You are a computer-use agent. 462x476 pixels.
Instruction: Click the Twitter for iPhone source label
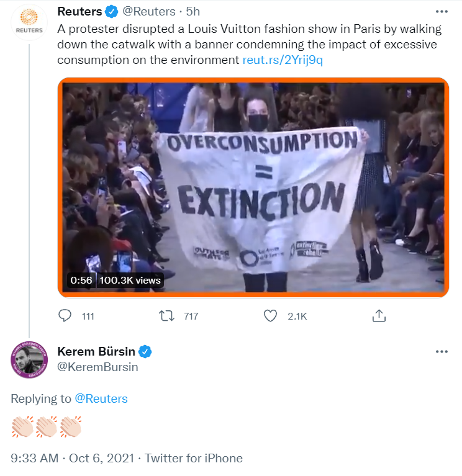click(x=194, y=458)
